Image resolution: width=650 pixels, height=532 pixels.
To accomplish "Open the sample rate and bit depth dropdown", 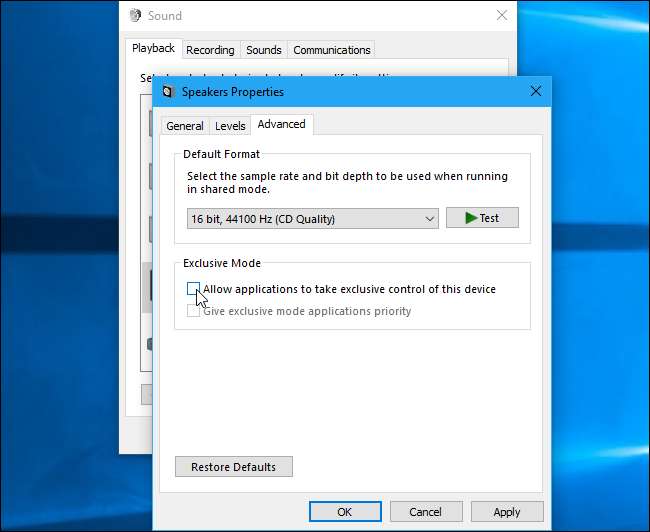I will pyautogui.click(x=312, y=219).
